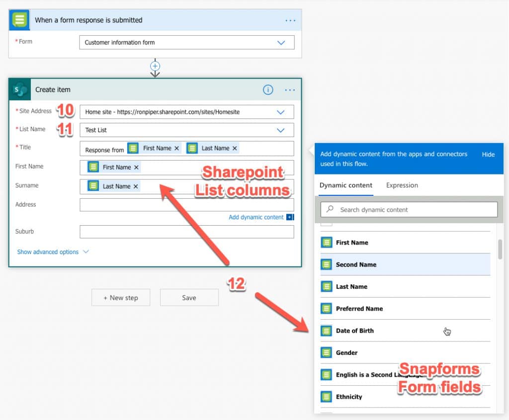Image resolution: width=509 pixels, height=420 pixels.
Task: Open the ellipsis menu on the forms trigger
Action: coord(291,19)
